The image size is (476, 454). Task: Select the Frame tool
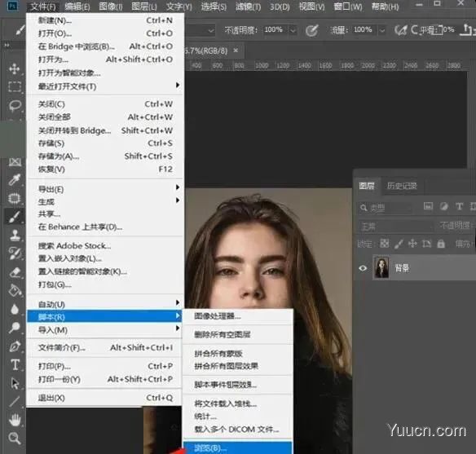pos(15,162)
